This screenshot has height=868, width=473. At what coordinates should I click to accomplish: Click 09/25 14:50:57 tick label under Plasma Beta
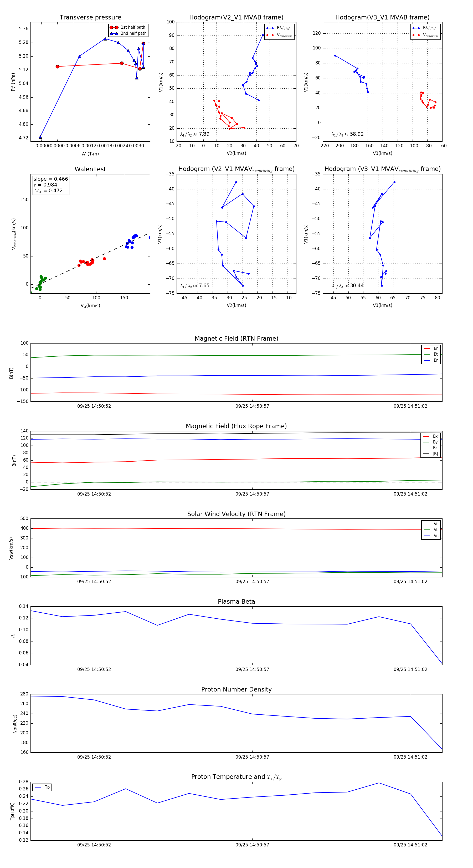point(252,669)
